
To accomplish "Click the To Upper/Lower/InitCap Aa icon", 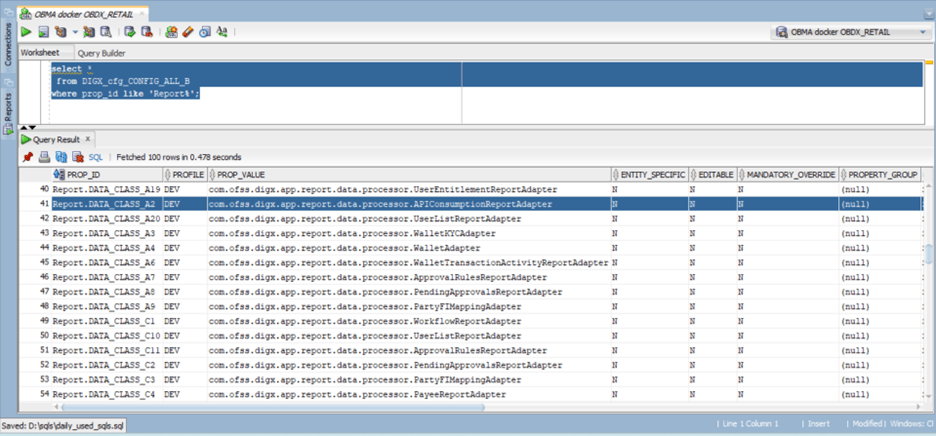I will coord(222,32).
